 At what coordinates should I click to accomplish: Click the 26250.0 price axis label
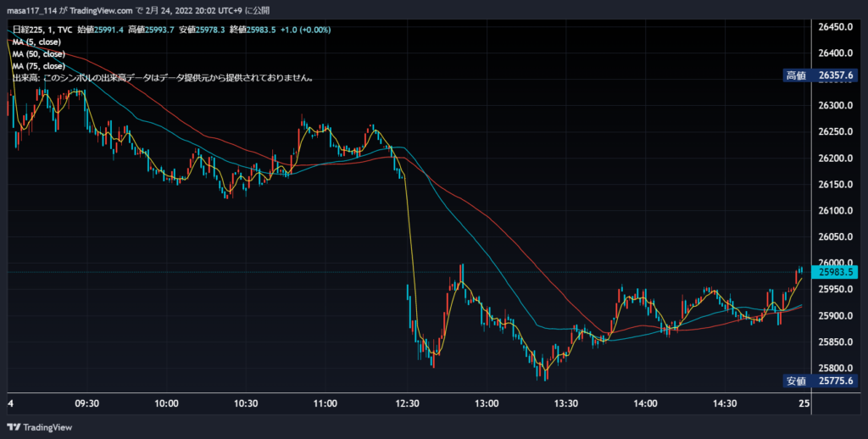coord(835,131)
